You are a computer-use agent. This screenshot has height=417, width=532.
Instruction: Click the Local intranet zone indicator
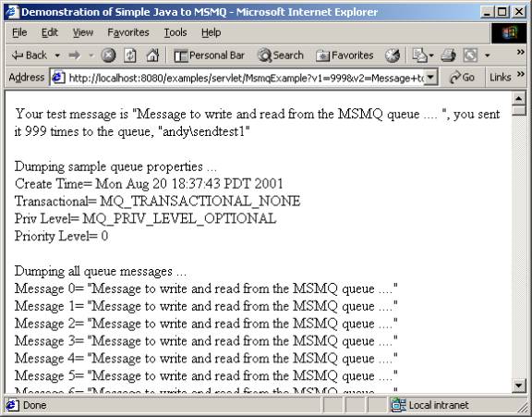coord(429,405)
